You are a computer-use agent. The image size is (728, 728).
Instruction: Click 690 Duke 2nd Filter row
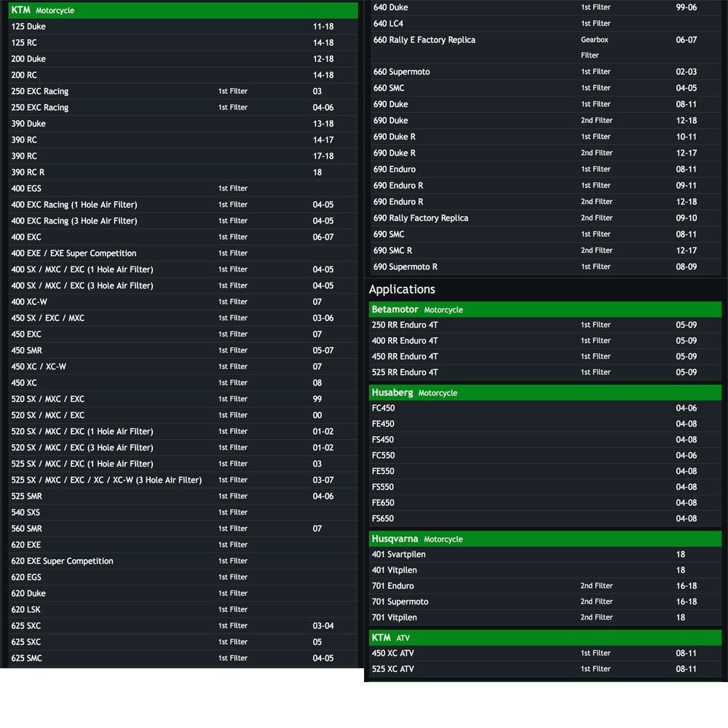[x=545, y=121]
